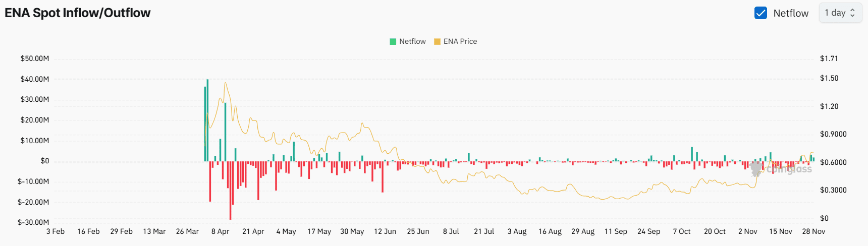
Task: Click the 12 Jun date axis label
Action: coord(385,231)
